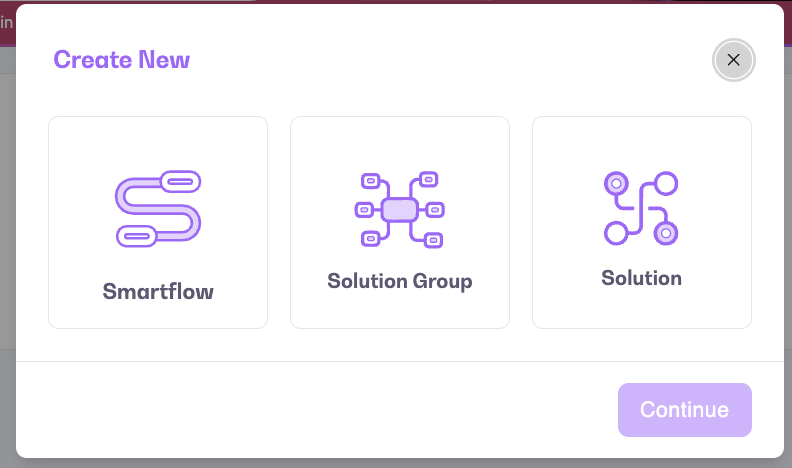Choose the Smartflow option card

click(x=158, y=223)
